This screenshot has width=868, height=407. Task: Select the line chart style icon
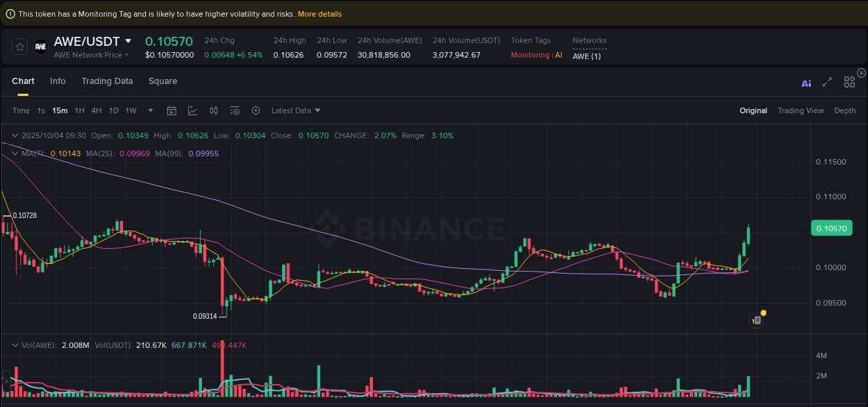coord(192,110)
